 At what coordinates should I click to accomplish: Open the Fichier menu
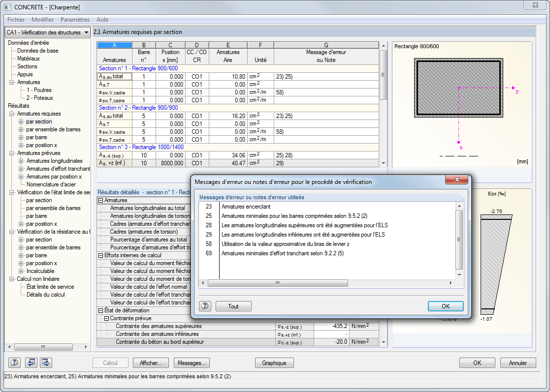(x=16, y=20)
